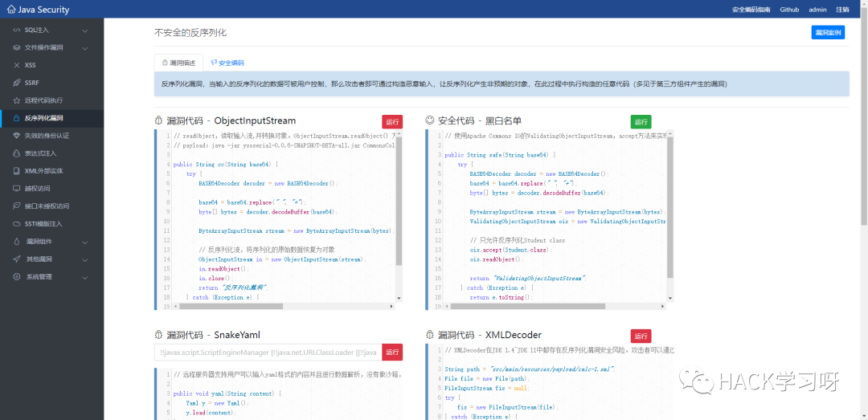This screenshot has width=868, height=420.
Task: Click the 失效的身份认证 diamond icon
Action: pos(17,136)
